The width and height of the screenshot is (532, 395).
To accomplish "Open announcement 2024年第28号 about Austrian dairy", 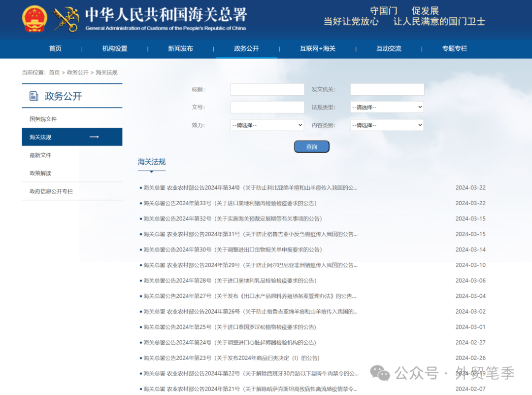I will click(230, 281).
